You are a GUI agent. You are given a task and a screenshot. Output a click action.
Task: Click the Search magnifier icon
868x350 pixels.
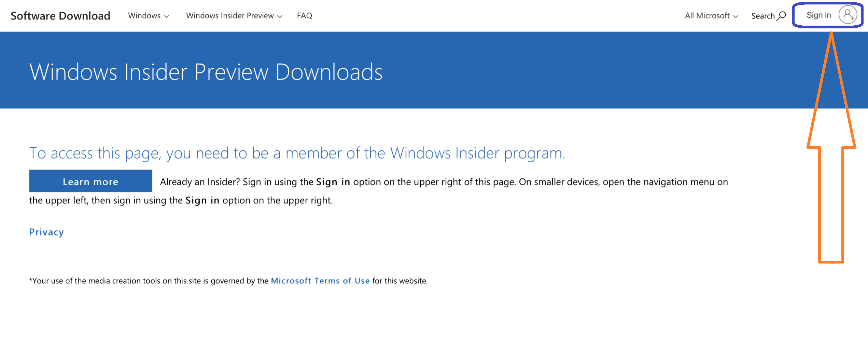click(x=781, y=16)
